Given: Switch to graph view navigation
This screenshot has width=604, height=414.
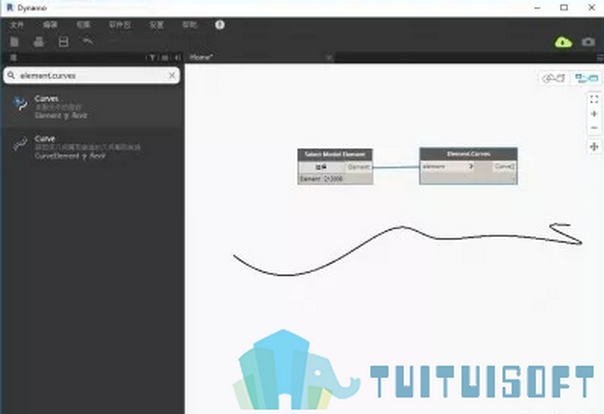Looking at the screenshot, I should (586, 78).
